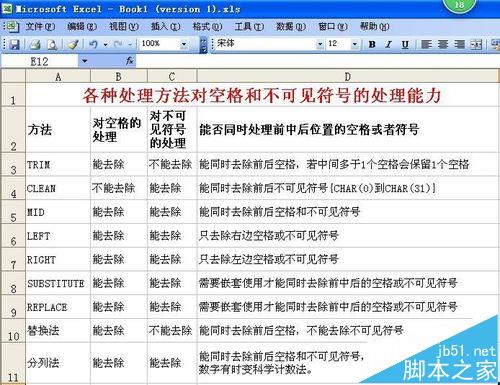The height and width of the screenshot is (385, 500).
Task: Click header cell 方法
Action: pos(58,130)
